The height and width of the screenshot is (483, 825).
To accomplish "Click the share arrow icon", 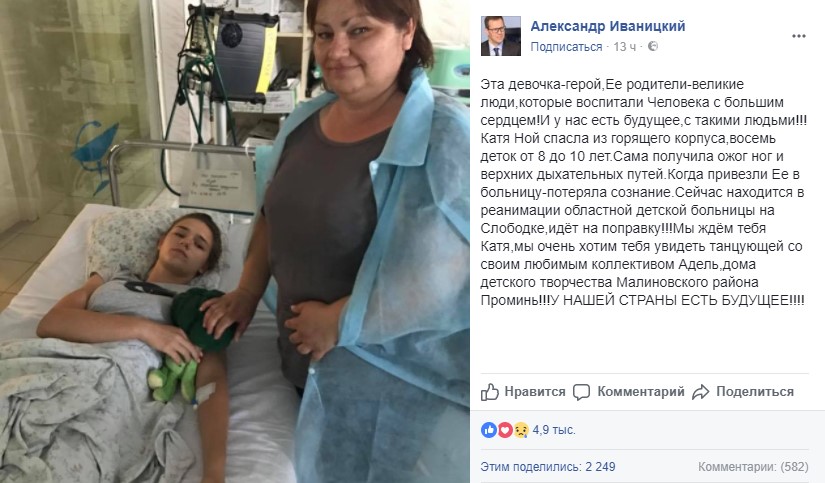I will [700, 392].
